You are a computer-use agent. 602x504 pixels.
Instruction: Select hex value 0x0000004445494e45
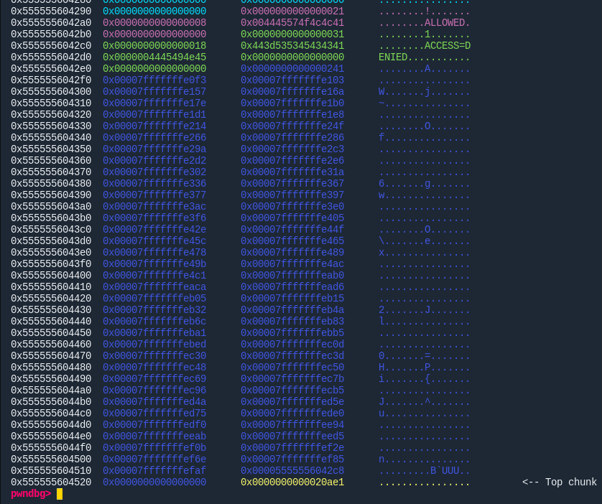click(x=154, y=57)
